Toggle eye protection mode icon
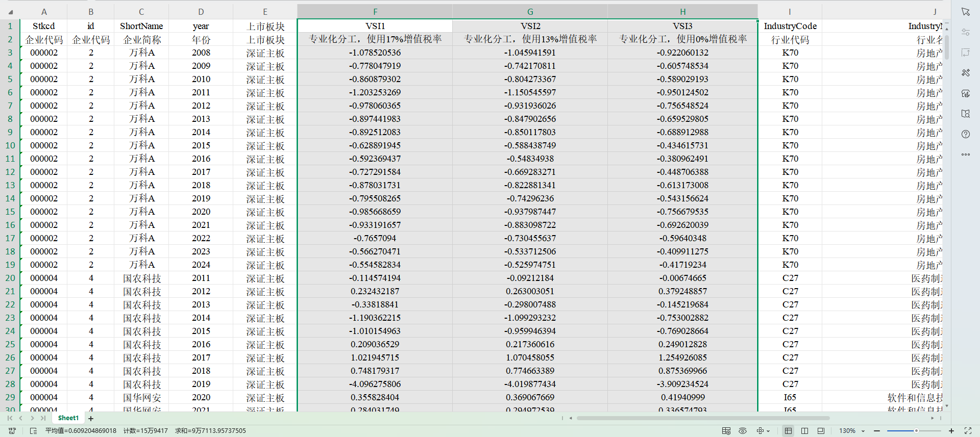 [743, 431]
